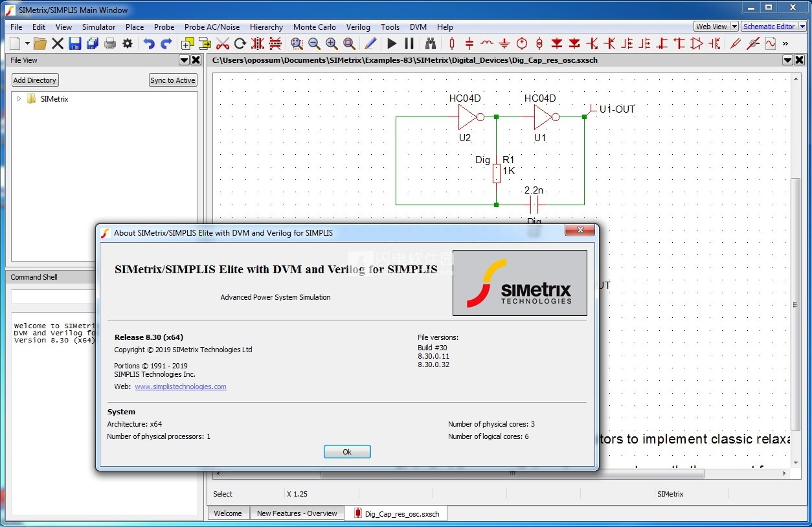812x527 pixels.
Task: Open the Probe AC/Noise menu
Action: tap(212, 27)
